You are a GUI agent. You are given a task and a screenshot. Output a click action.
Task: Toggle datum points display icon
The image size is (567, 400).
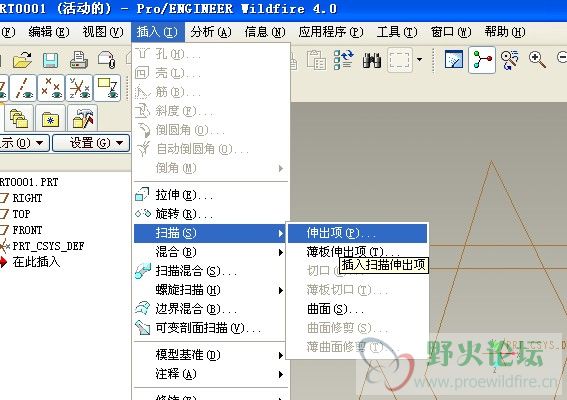pos(51,88)
